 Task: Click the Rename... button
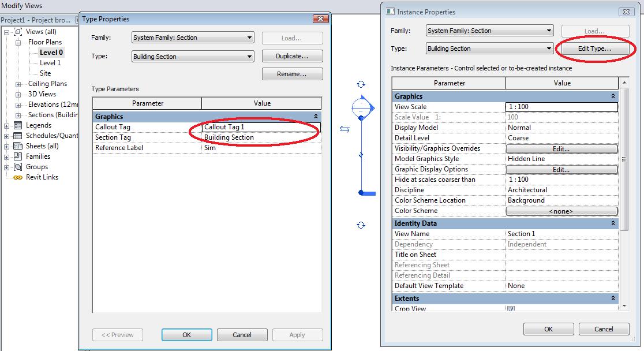(293, 74)
